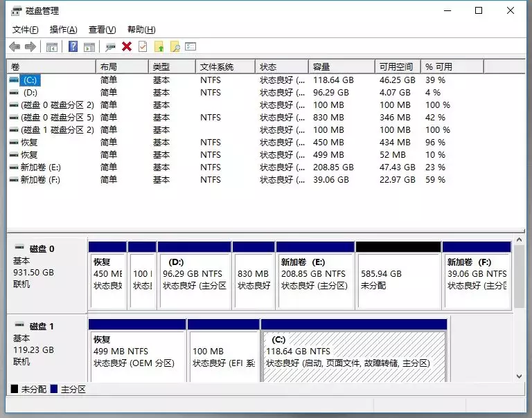This screenshot has width=532, height=418.
Task: Click the connect/rescan disk toolbar icon
Action: pyautogui.click(x=110, y=46)
